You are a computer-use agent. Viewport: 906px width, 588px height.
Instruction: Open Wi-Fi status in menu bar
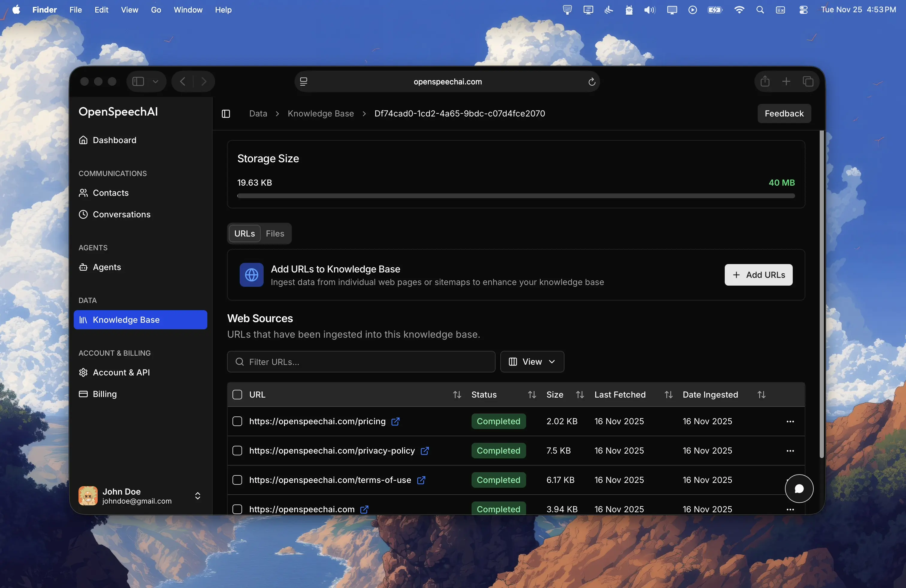739,10
